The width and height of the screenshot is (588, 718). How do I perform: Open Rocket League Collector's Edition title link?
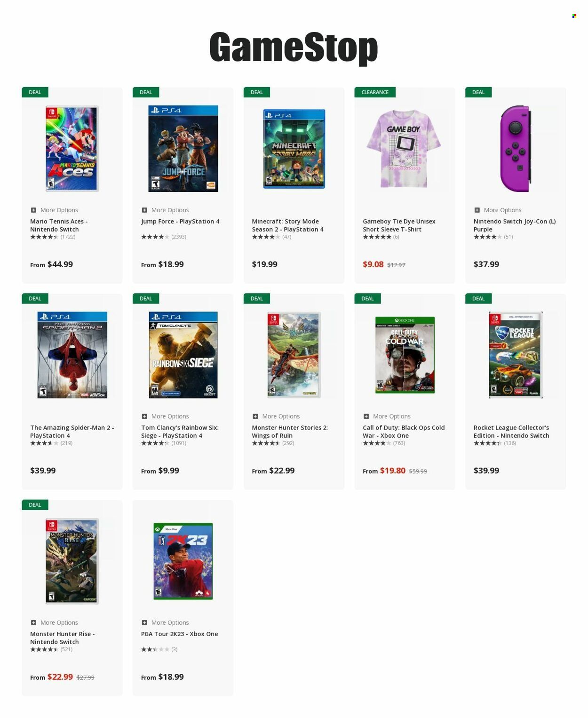pos(511,431)
